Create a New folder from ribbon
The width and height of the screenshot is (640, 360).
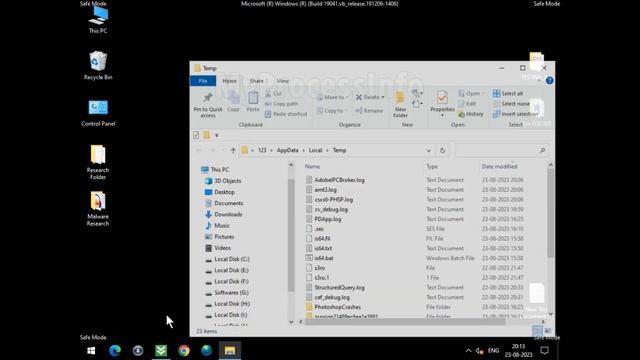coord(400,104)
